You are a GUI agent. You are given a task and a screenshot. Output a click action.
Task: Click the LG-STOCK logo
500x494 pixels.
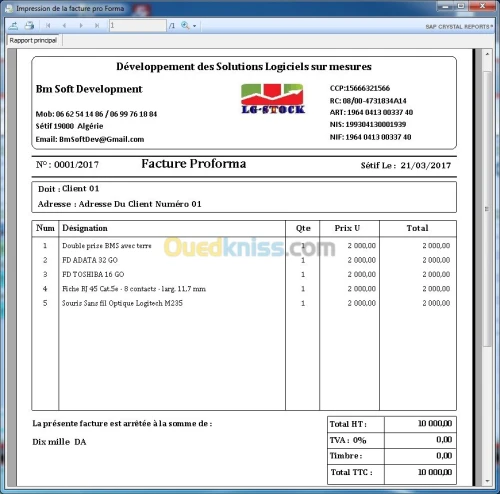(x=273, y=99)
